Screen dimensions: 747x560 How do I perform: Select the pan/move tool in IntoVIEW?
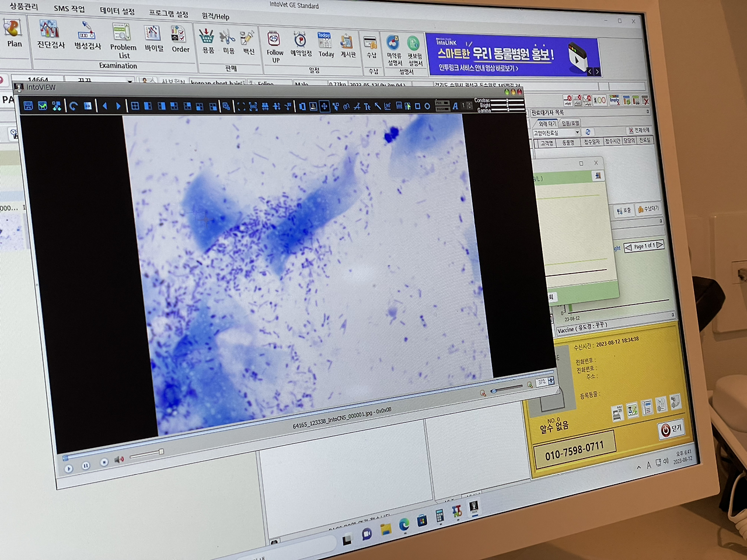point(324,106)
